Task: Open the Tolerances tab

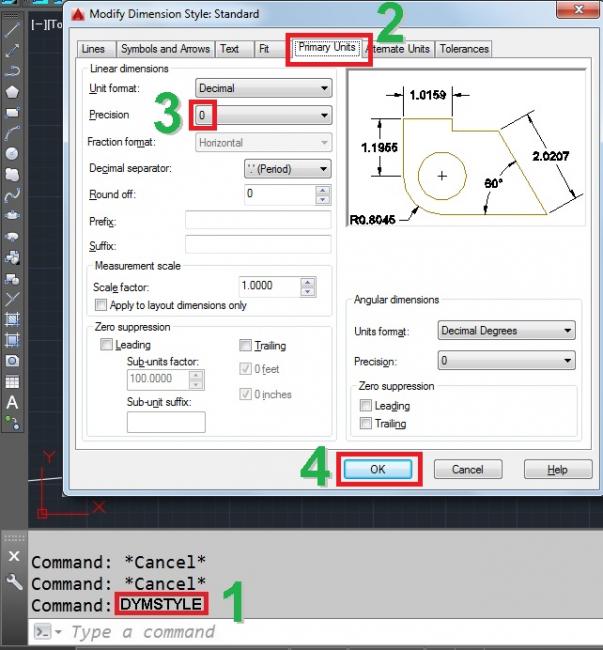Action: coord(464,49)
